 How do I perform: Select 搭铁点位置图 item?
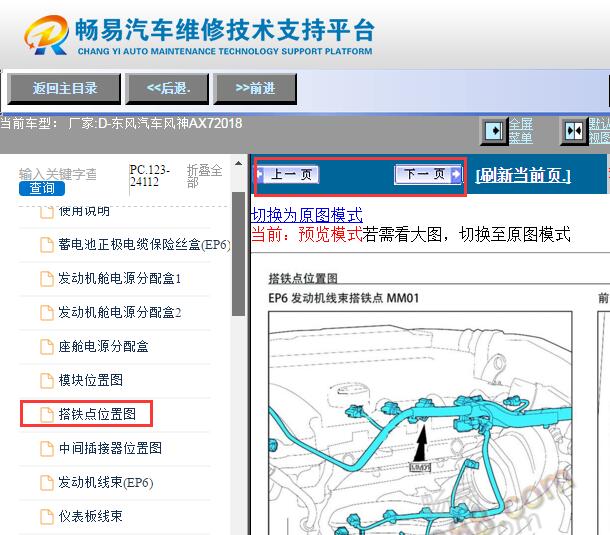pyautogui.click(x=97, y=414)
